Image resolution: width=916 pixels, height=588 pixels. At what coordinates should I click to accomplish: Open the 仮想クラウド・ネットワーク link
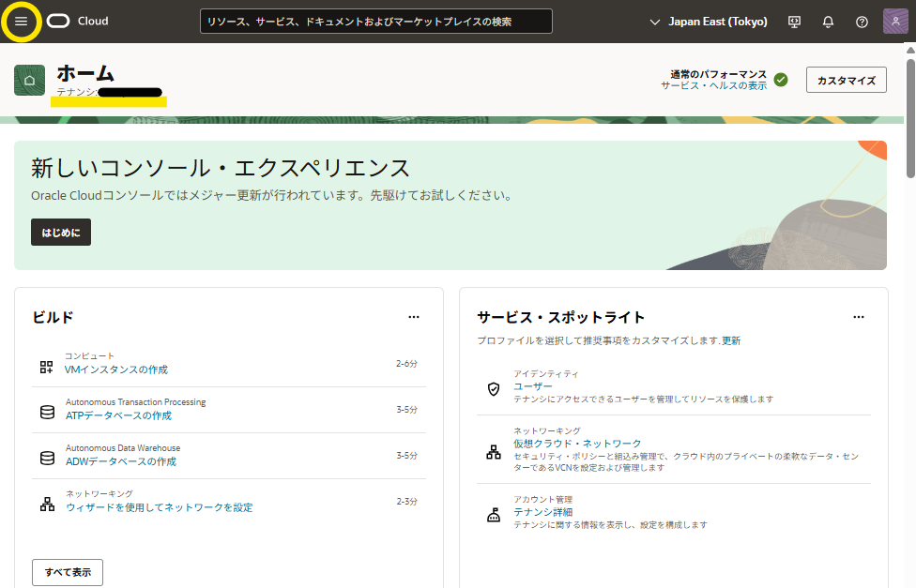[577, 444]
